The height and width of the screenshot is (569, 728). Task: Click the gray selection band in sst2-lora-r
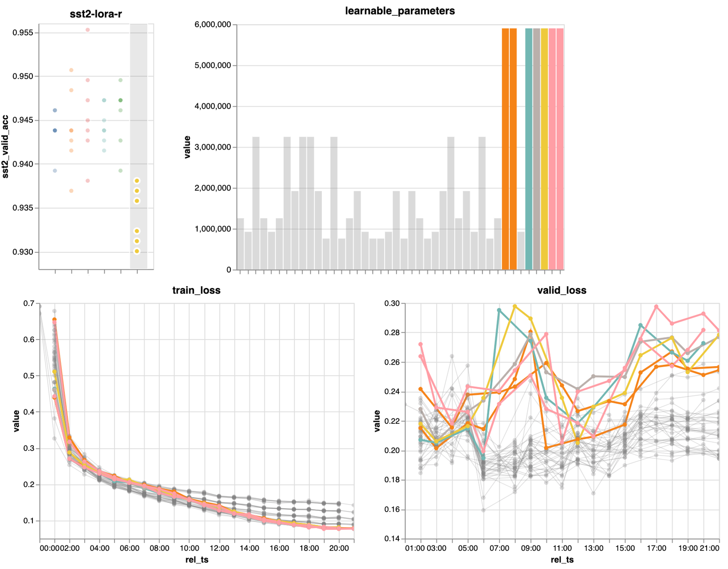tap(139, 100)
